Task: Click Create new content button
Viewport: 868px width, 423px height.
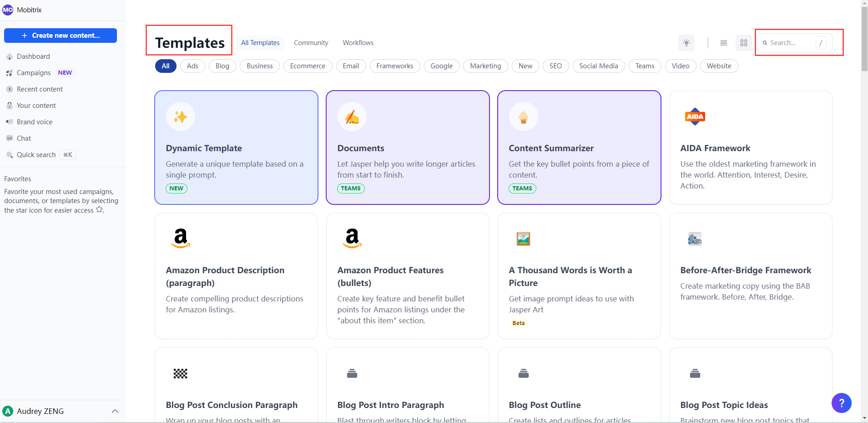Action: pyautogui.click(x=61, y=36)
